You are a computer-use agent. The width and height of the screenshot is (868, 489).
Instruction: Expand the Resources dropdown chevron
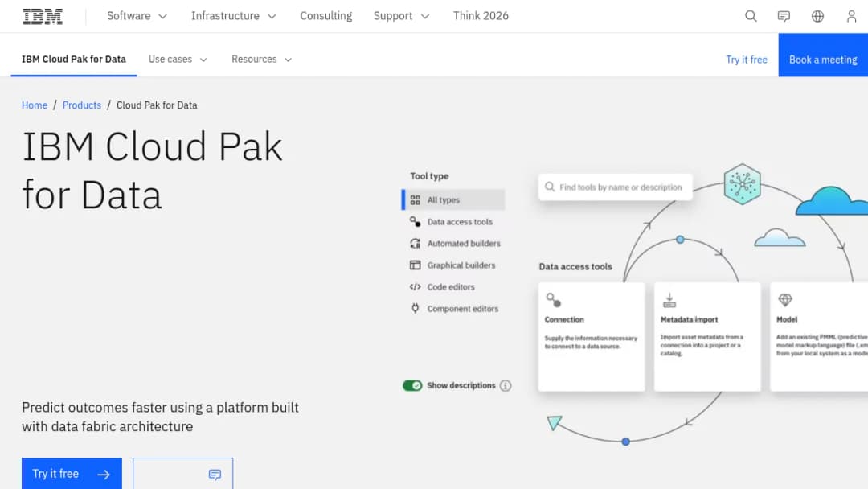288,60
